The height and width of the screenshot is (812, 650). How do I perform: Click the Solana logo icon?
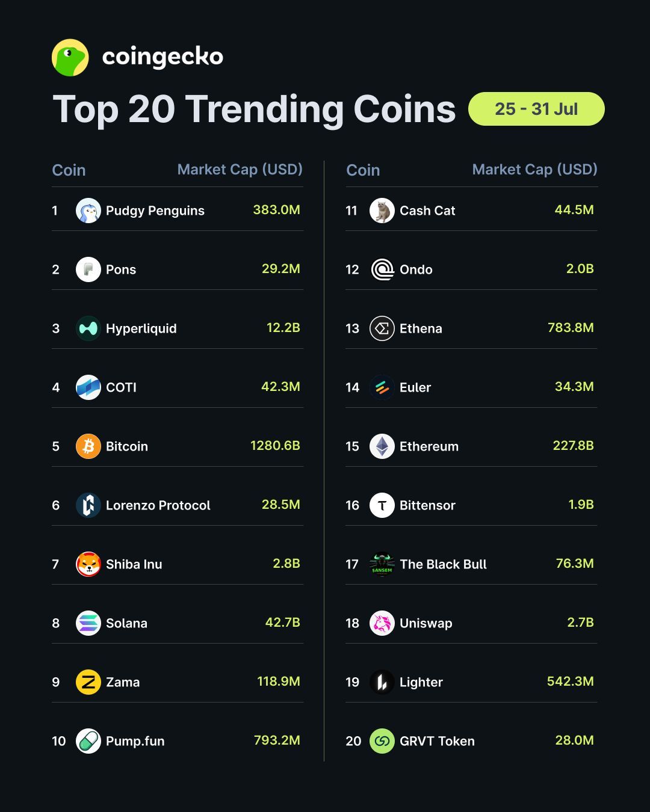point(88,623)
